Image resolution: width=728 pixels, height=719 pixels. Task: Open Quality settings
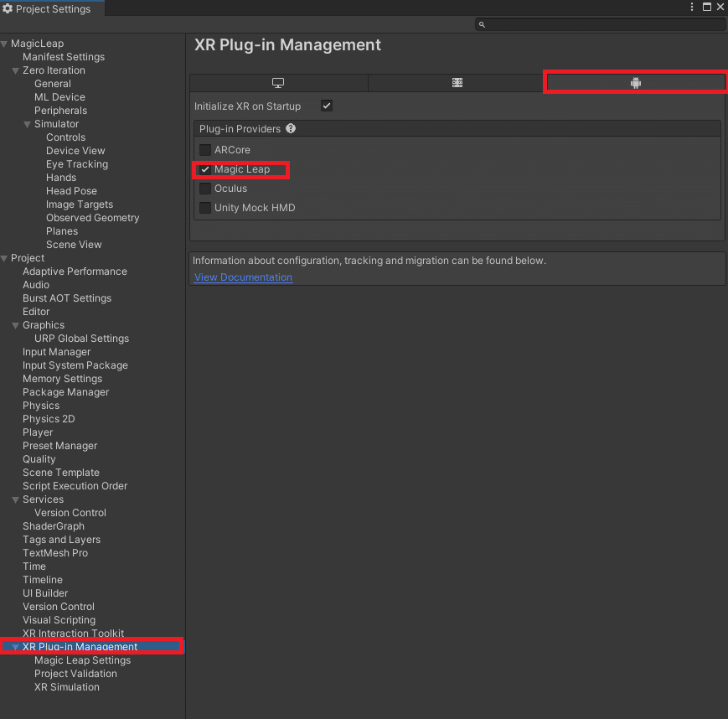click(39, 459)
